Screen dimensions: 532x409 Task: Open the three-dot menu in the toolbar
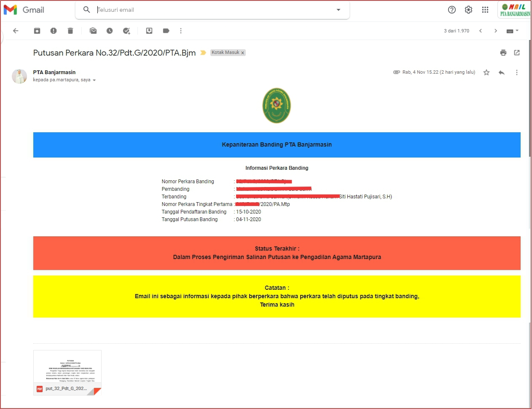181,31
